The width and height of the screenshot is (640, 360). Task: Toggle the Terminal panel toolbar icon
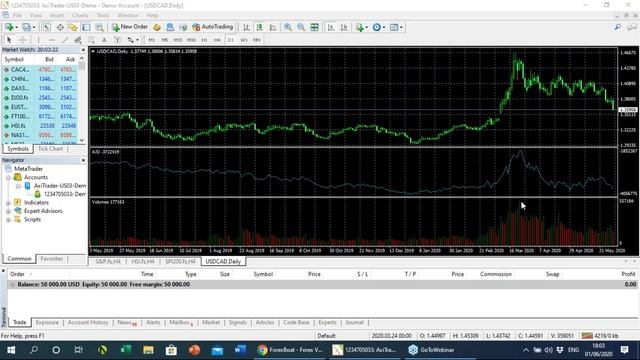(86, 27)
